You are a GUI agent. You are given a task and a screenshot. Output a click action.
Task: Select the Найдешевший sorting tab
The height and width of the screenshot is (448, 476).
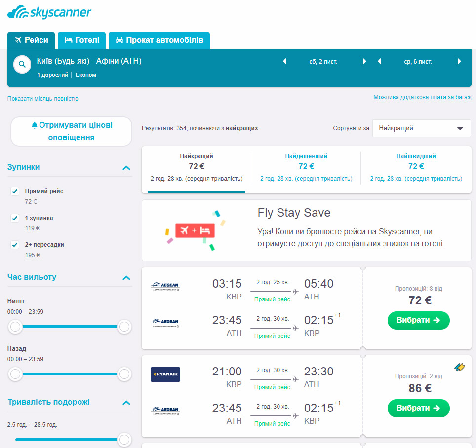click(x=306, y=167)
